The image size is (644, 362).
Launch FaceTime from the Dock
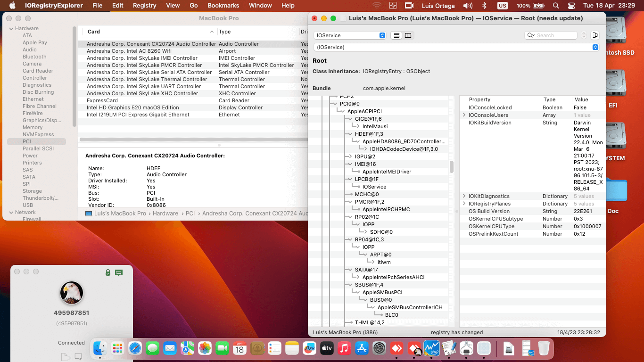tap(222, 348)
